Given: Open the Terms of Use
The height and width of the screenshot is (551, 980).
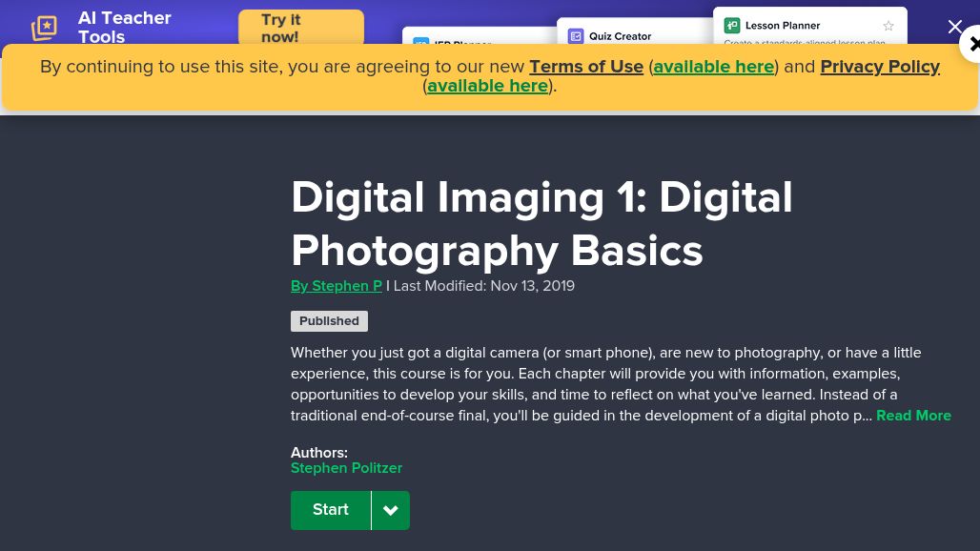Looking at the screenshot, I should coord(585,67).
